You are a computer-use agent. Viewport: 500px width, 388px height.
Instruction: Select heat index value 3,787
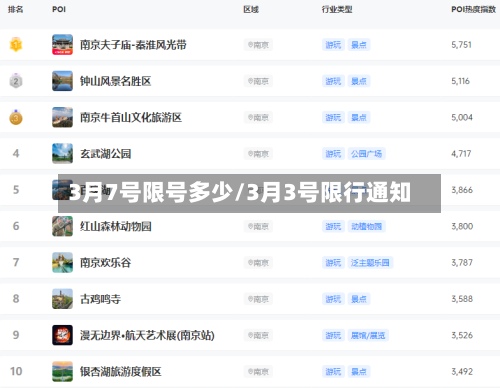coord(462,263)
